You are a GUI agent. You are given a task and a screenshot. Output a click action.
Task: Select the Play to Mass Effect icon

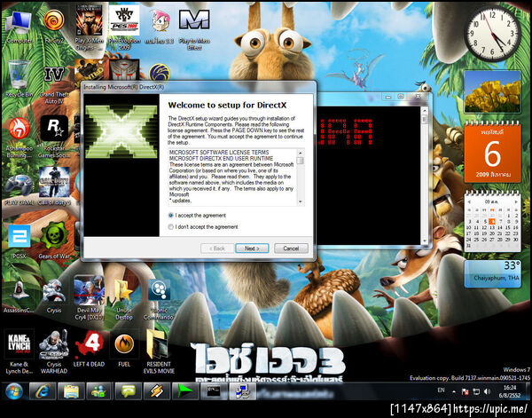point(194,29)
